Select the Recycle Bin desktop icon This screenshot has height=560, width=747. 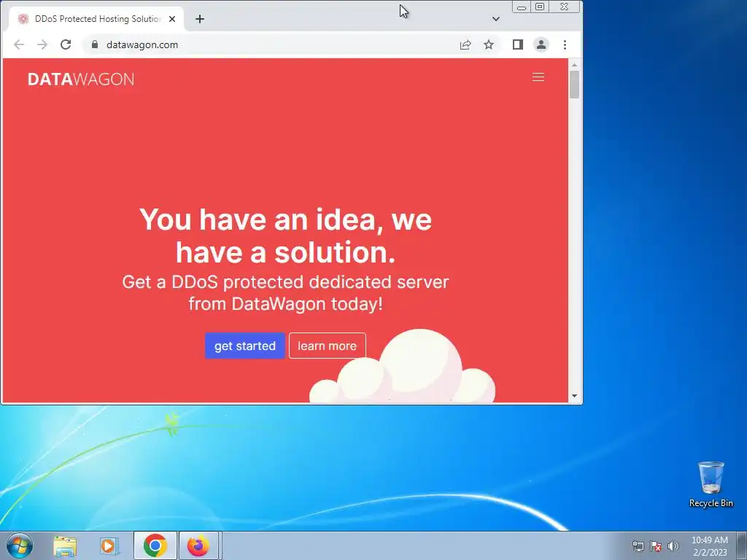coord(711,484)
